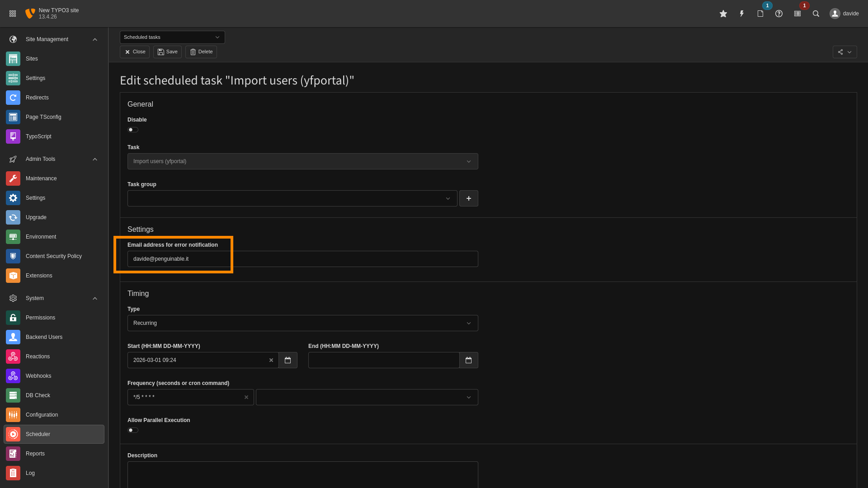Collapse the Admin Tools section

95,159
